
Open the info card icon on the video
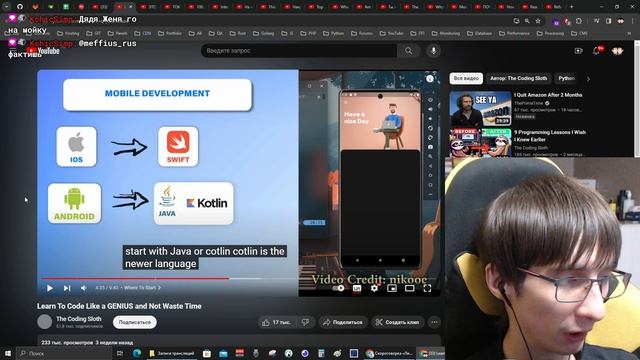[430, 79]
